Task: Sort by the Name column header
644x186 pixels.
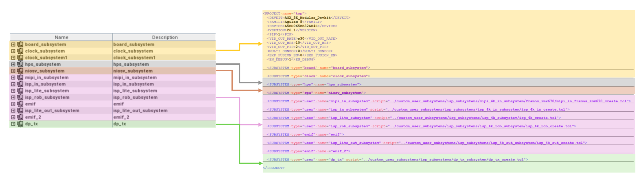Action: pyautogui.click(x=61, y=37)
